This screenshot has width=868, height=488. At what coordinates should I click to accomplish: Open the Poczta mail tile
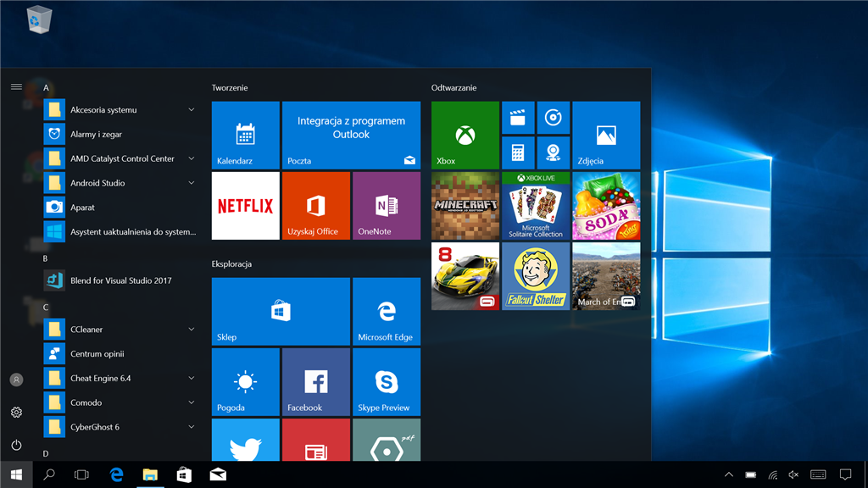click(x=351, y=135)
